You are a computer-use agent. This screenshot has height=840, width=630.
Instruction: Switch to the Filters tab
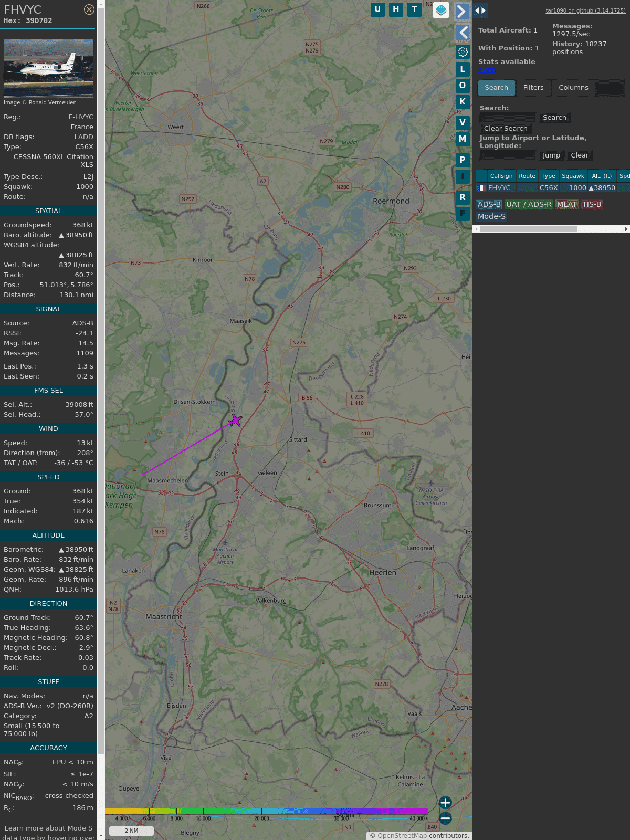(533, 88)
